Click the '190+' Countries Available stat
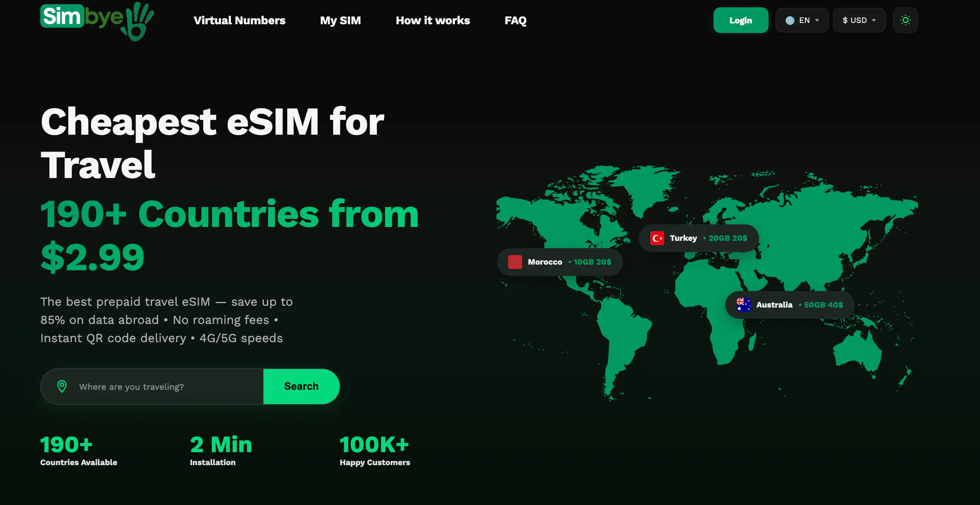 click(x=79, y=451)
